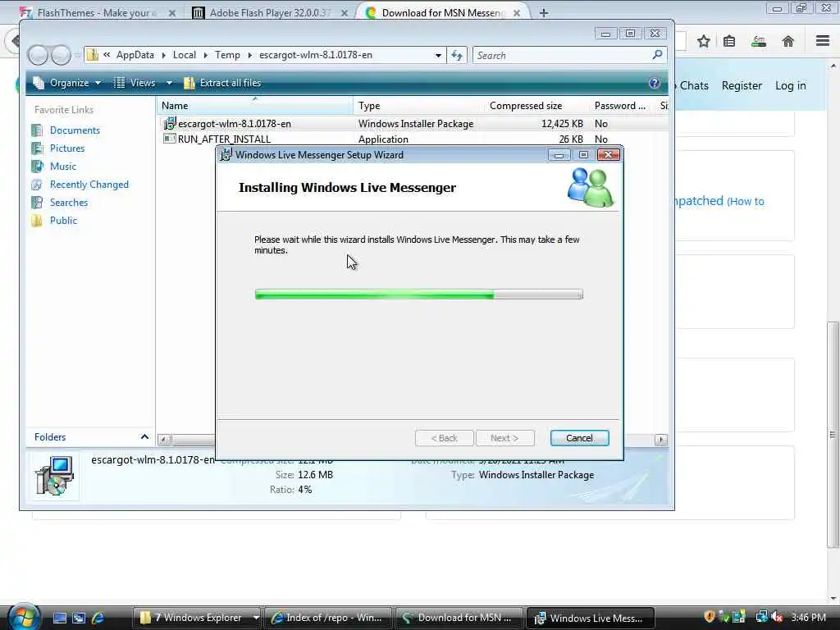840x630 pixels.
Task: Click Cancel in the Setup Wizard
Action: 579,438
